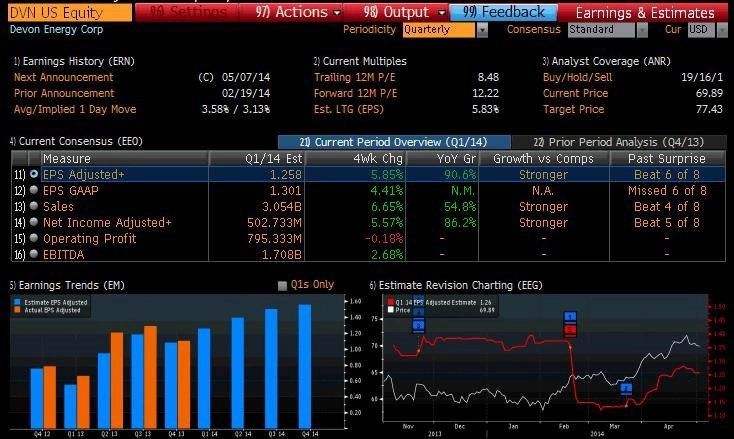Viewport: 734px width, 439px height.
Task: Open the Consensus Standard dropdown
Action: click(642, 30)
